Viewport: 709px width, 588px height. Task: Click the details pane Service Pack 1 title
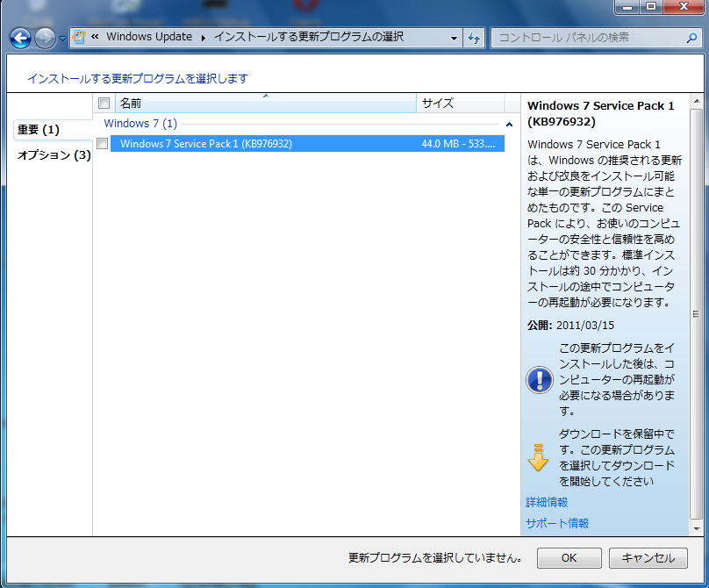[600, 113]
